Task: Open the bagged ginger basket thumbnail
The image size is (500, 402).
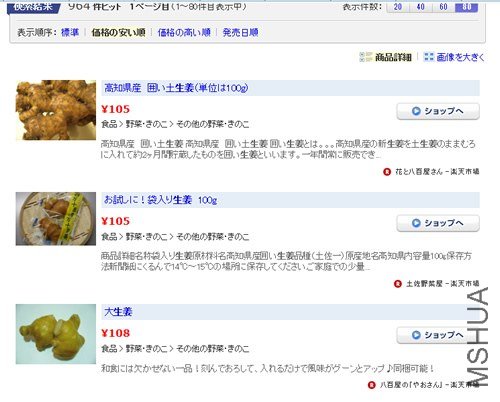Action: [x=56, y=219]
